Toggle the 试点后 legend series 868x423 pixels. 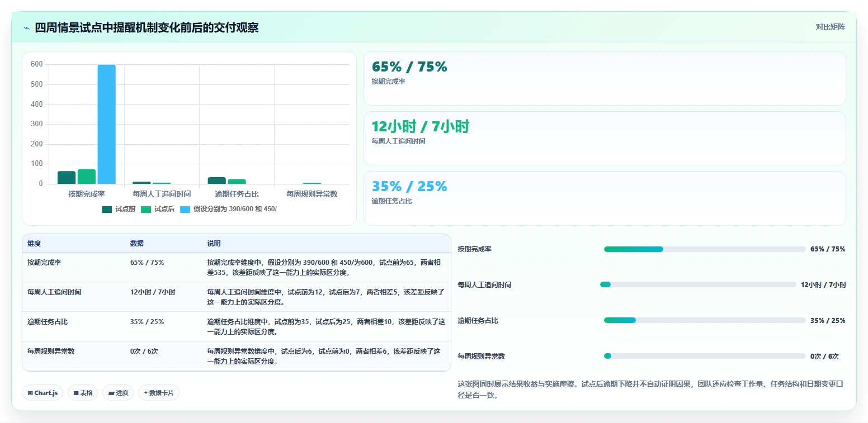158,209
